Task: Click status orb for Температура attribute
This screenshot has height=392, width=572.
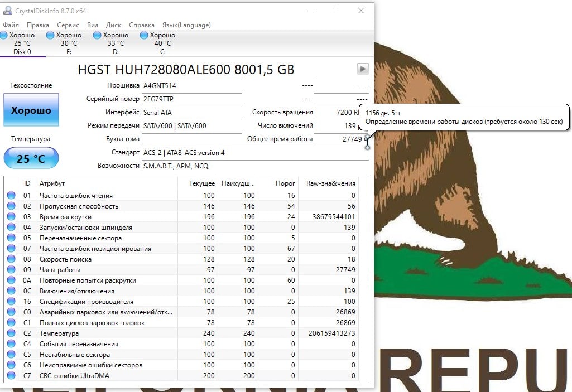Action: (11, 333)
